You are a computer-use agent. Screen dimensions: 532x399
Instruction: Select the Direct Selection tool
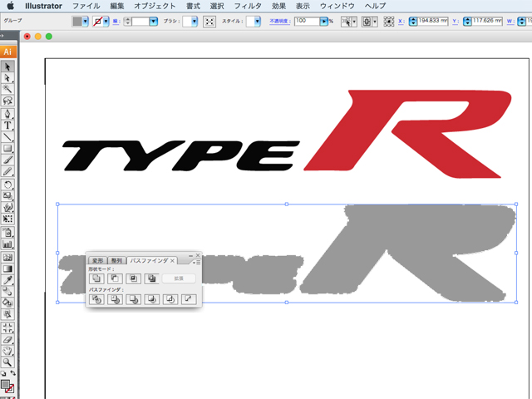[x=7, y=78]
